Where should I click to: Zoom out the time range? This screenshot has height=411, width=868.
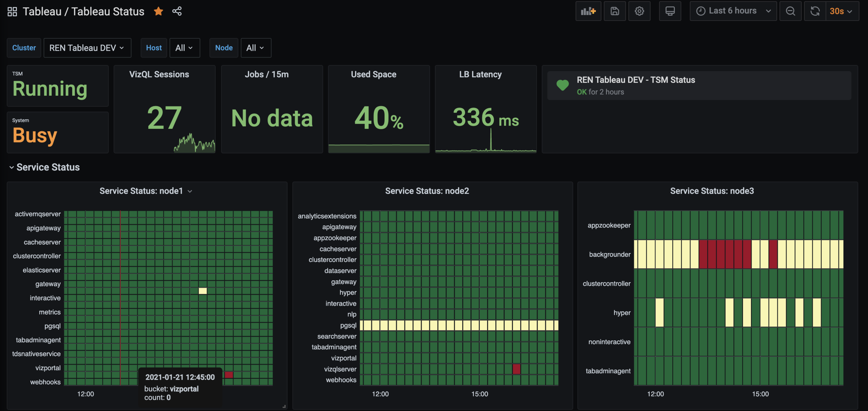pyautogui.click(x=791, y=11)
